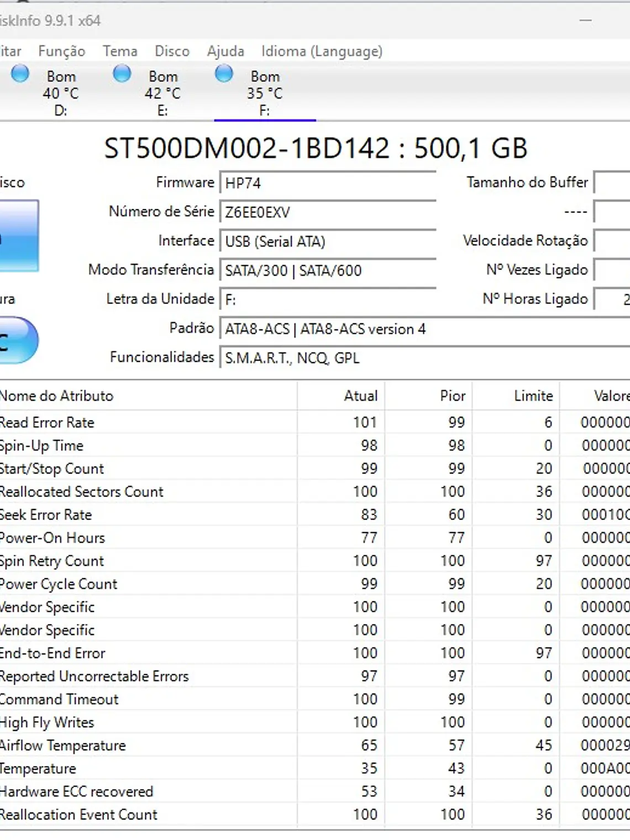Click the Tamanho do Buffer value box

612,182
